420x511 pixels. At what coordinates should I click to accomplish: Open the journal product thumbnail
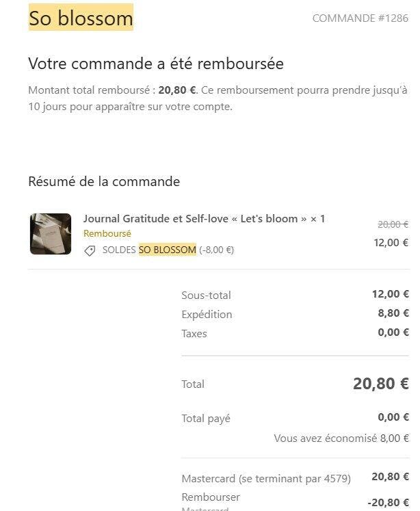coord(51,234)
